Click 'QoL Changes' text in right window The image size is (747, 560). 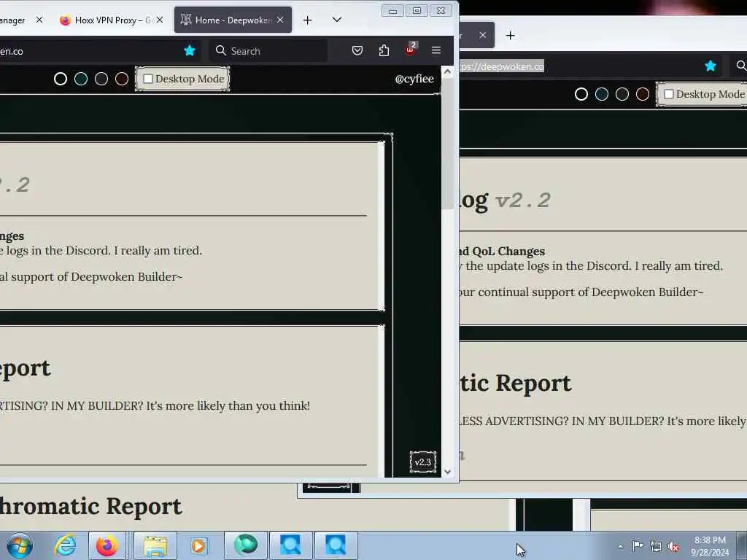pyautogui.click(x=508, y=251)
